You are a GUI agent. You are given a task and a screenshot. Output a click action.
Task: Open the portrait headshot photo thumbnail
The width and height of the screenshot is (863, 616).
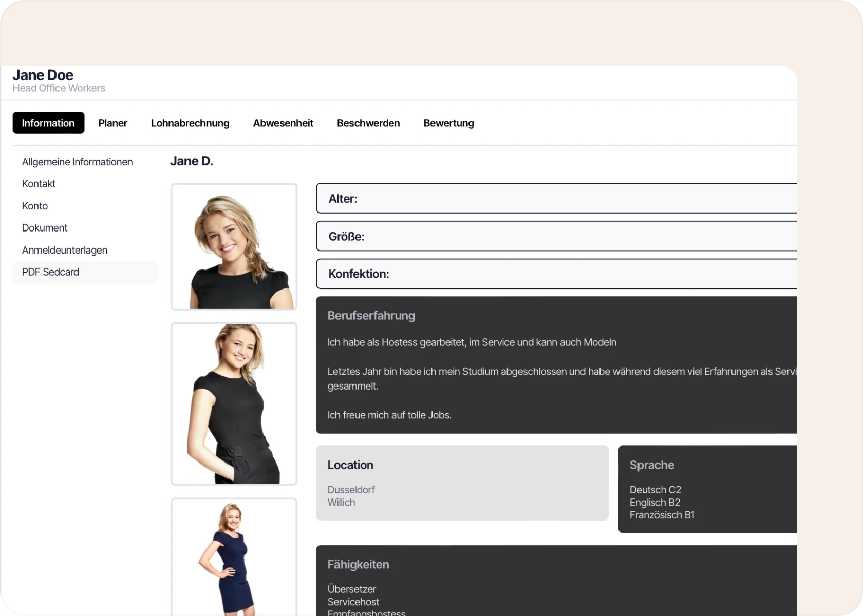pos(234,247)
